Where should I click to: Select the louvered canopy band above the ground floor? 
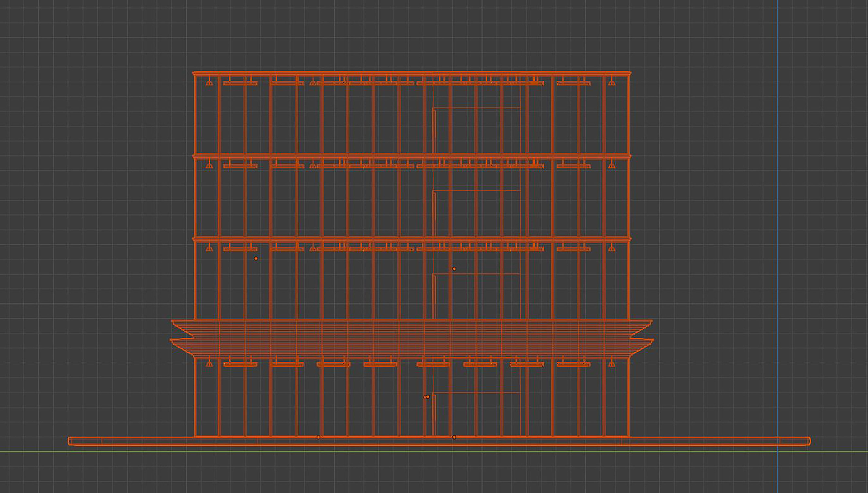click(412, 339)
